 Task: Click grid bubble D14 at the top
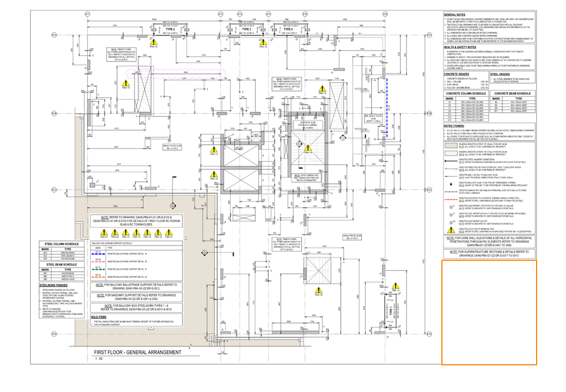tap(268, 14)
